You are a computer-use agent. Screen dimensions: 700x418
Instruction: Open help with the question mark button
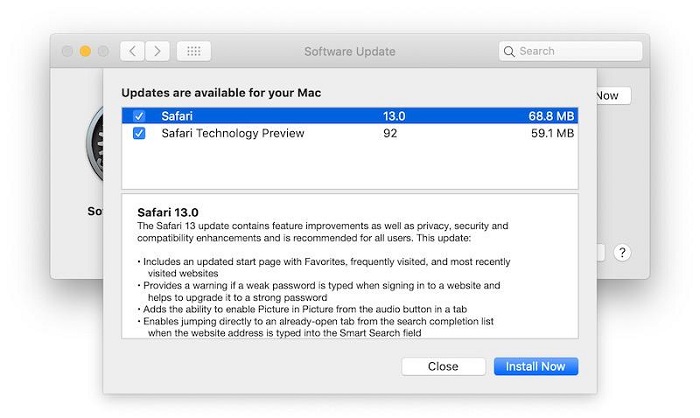pyautogui.click(x=621, y=252)
